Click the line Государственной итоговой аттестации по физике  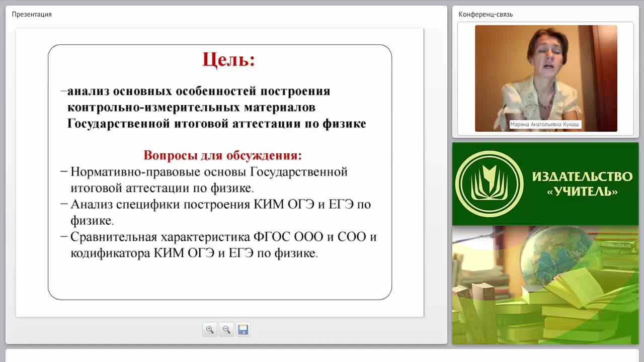(x=216, y=123)
